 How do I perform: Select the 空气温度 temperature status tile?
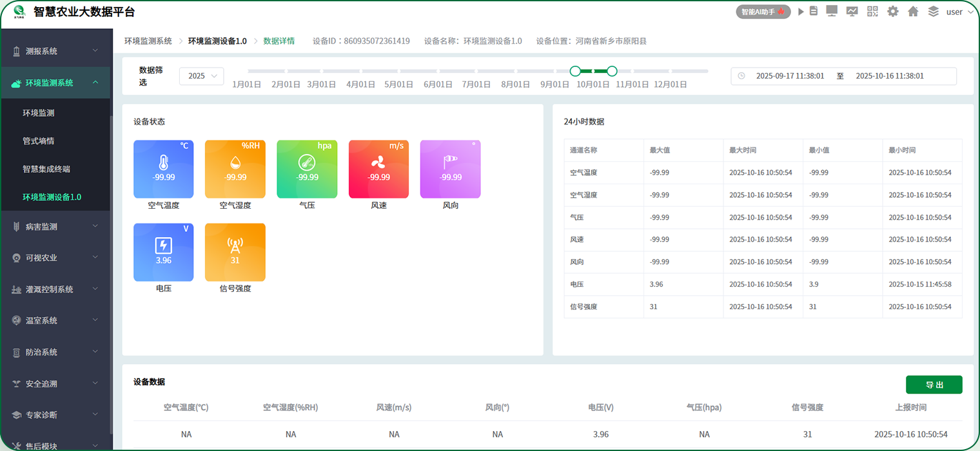163,169
